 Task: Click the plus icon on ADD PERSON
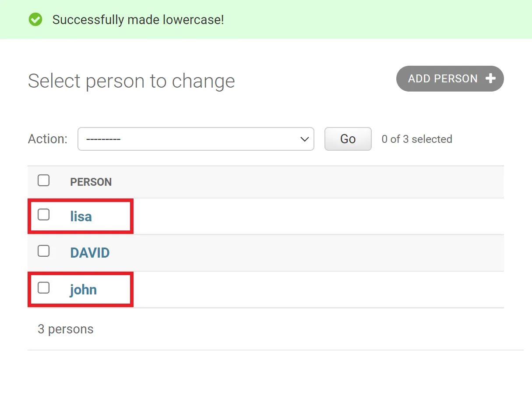(x=491, y=78)
